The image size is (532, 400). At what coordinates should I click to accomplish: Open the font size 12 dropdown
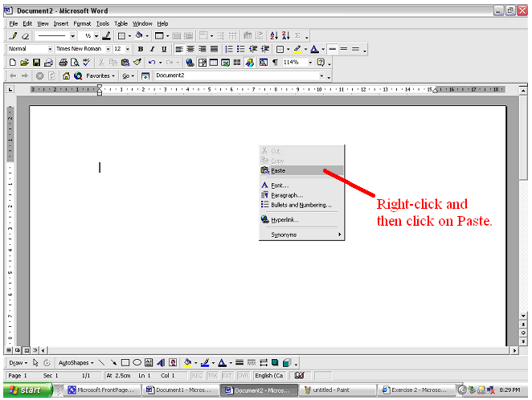[128, 49]
